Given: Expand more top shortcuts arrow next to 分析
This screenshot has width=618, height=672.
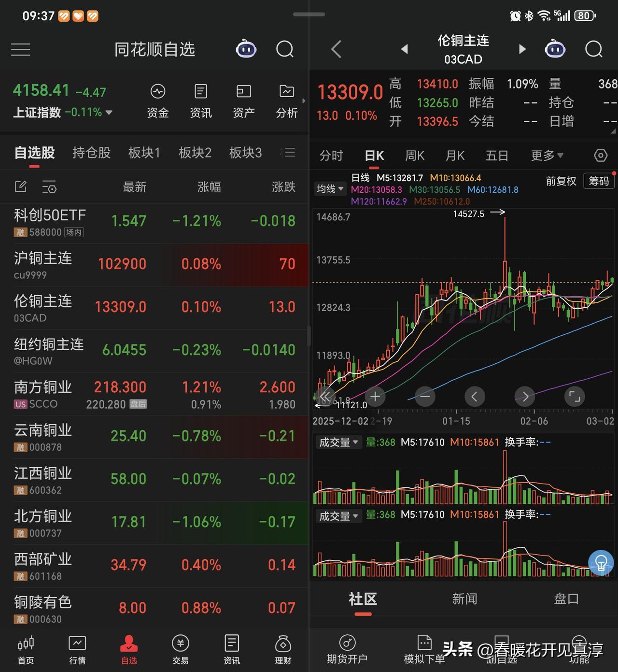Looking at the screenshot, I should tap(304, 101).
